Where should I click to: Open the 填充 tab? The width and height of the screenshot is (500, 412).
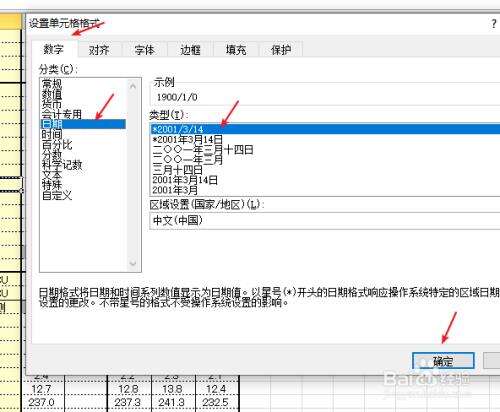[236, 50]
